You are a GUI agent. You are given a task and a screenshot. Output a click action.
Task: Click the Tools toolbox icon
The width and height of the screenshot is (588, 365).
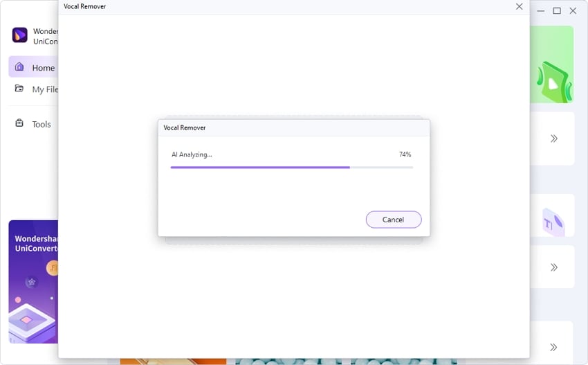19,123
